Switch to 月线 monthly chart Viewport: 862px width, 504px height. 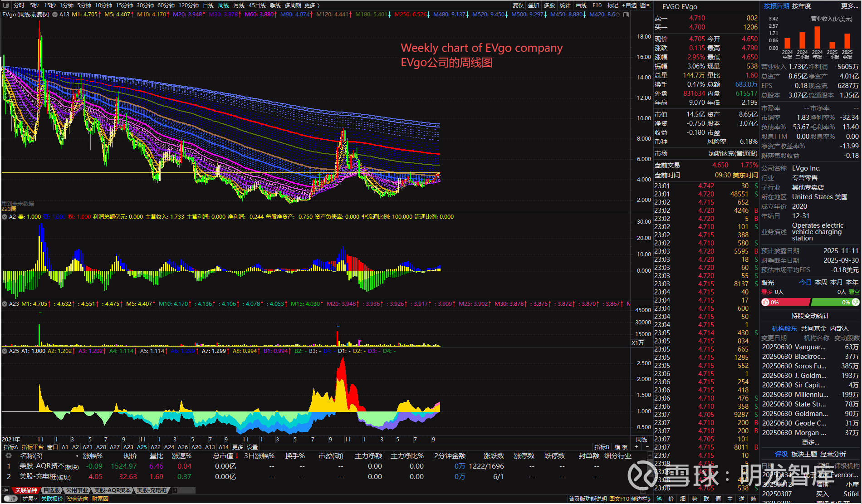239,5
